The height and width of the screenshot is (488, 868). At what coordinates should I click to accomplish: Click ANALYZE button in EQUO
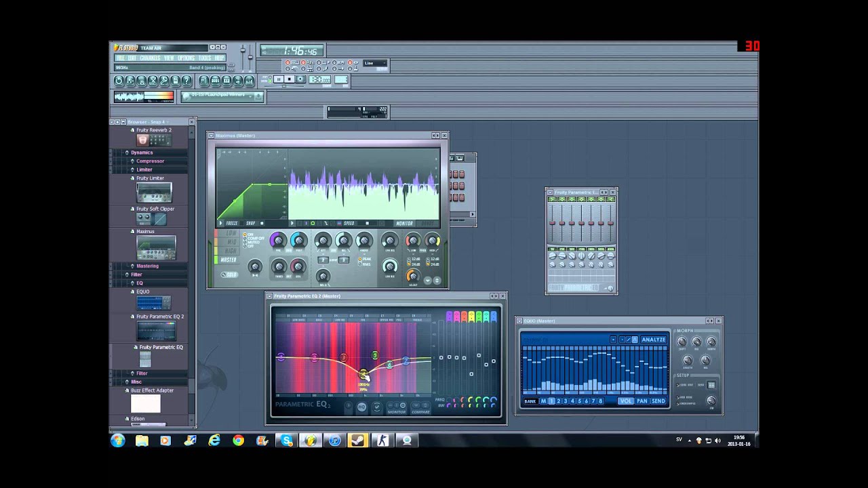coord(654,340)
